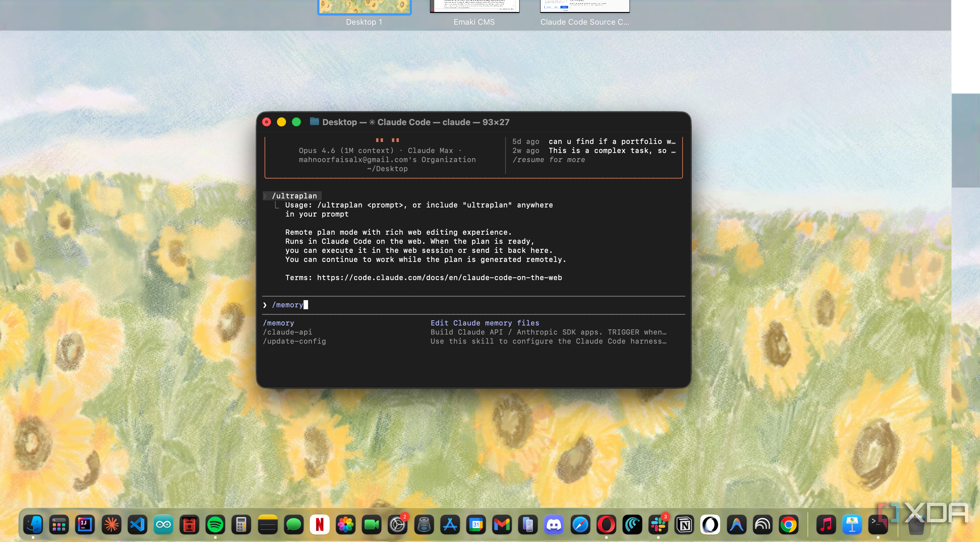
Task: Minimize the Claude Code terminal window
Action: pos(281,122)
